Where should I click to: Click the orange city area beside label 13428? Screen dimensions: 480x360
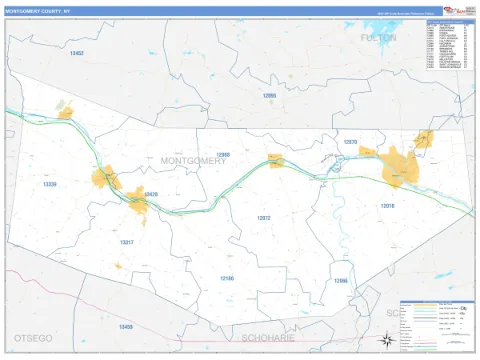(138, 201)
